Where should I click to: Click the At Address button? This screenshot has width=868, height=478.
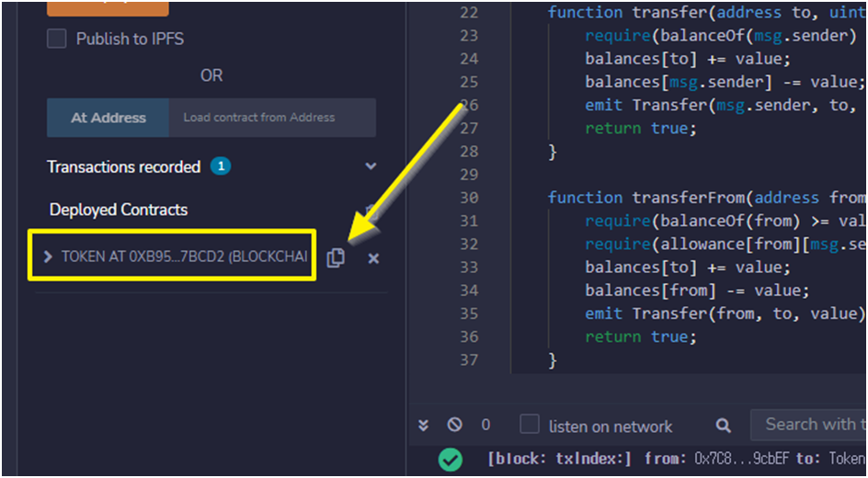click(x=108, y=118)
